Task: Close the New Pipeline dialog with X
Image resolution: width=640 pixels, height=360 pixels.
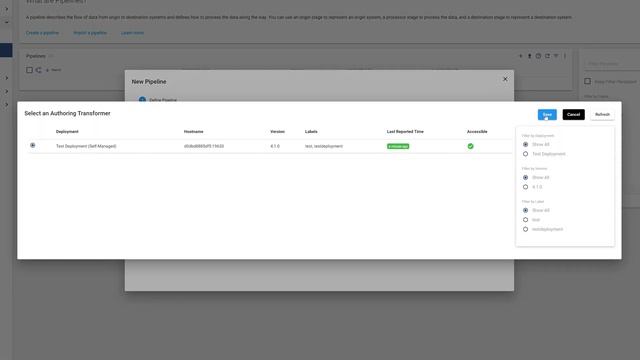Action: (505, 79)
